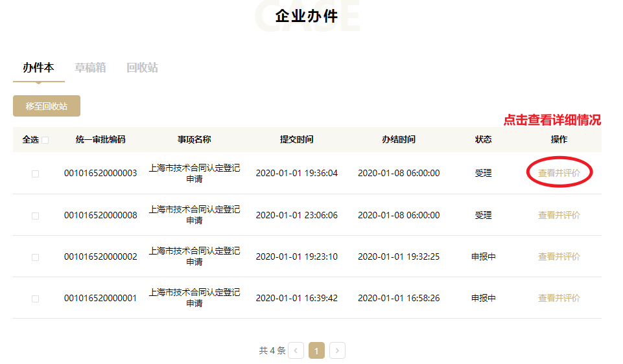623x364 pixels.
Task: Switch to the 办件本 tab
Action: coord(38,68)
